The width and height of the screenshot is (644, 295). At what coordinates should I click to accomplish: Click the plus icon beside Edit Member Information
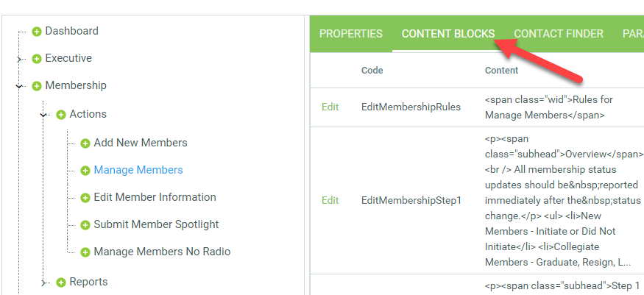(85, 198)
